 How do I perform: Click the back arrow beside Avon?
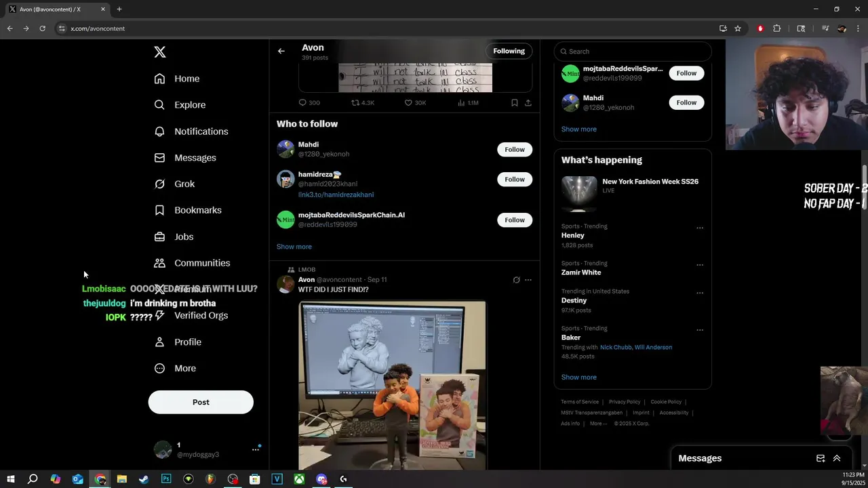coord(281,51)
